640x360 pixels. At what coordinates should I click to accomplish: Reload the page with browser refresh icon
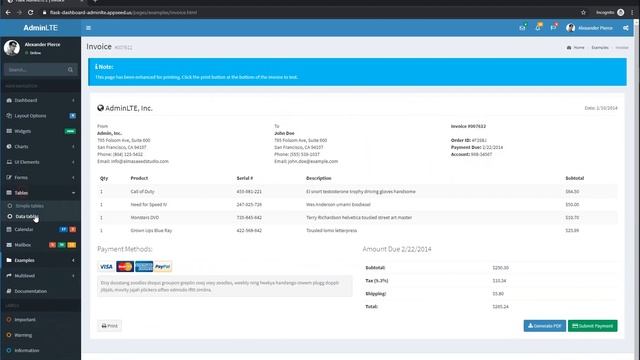click(x=30, y=12)
